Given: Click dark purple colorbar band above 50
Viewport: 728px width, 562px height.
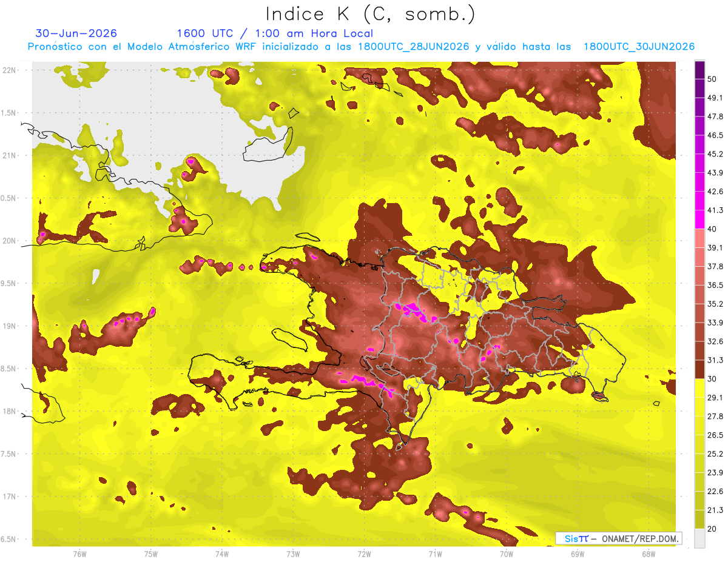Looking at the screenshot, I should pos(699,70).
